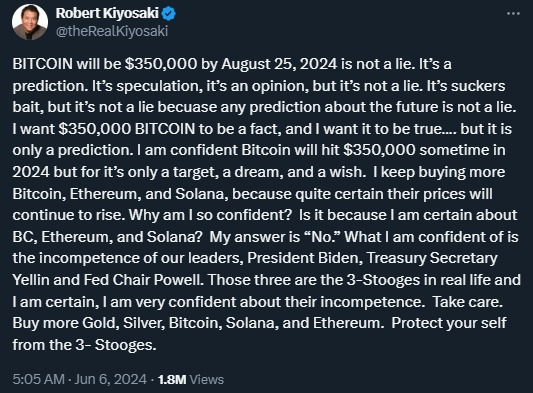Click the phrase President Biden in tweet
The height and width of the screenshot is (393, 533).
pyautogui.click(x=303, y=258)
